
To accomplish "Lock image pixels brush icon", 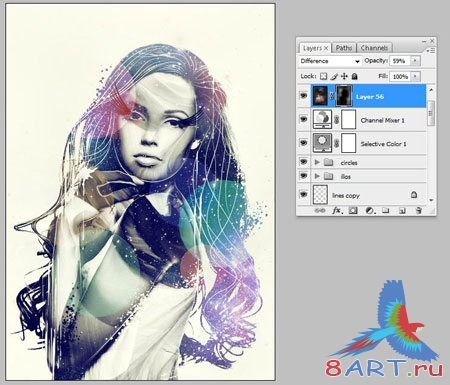I will 334,76.
